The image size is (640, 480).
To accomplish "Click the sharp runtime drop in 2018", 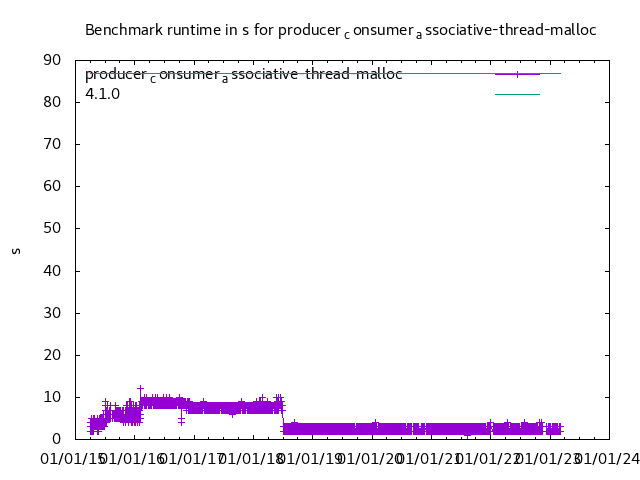I will (283, 415).
